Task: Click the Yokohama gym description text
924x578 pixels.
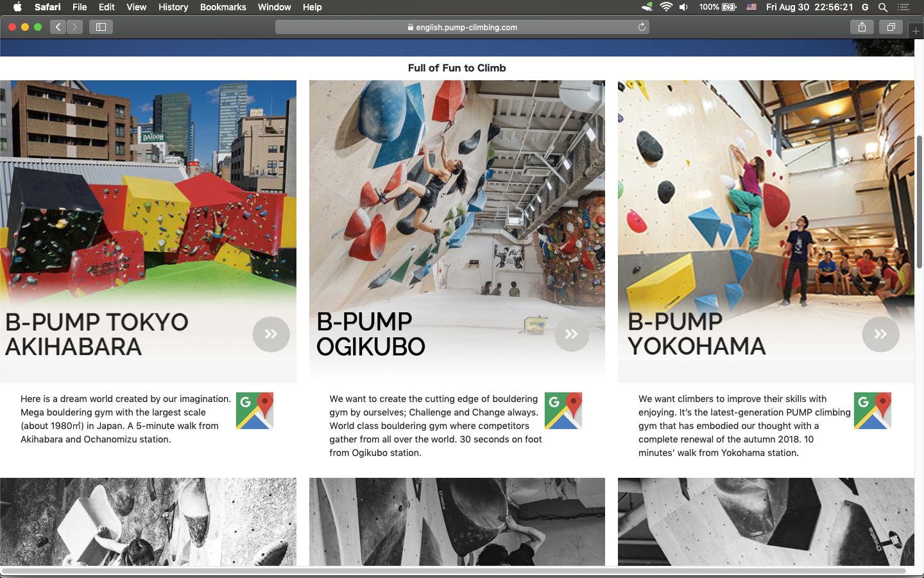Action: coord(744,426)
